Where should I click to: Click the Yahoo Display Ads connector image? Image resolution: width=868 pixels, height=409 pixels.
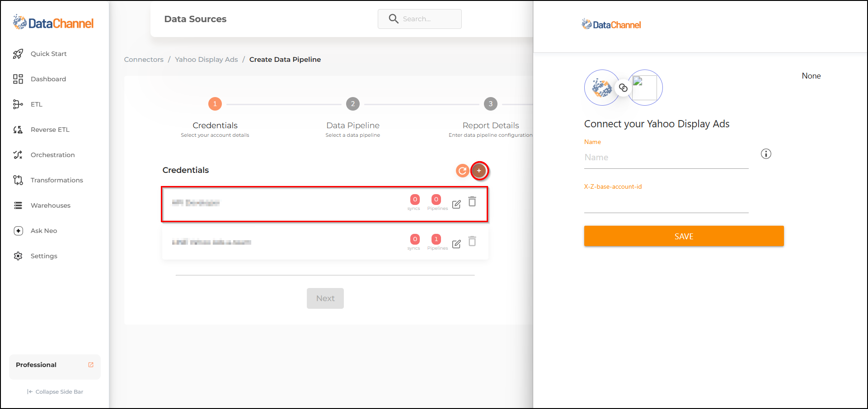[x=644, y=88]
